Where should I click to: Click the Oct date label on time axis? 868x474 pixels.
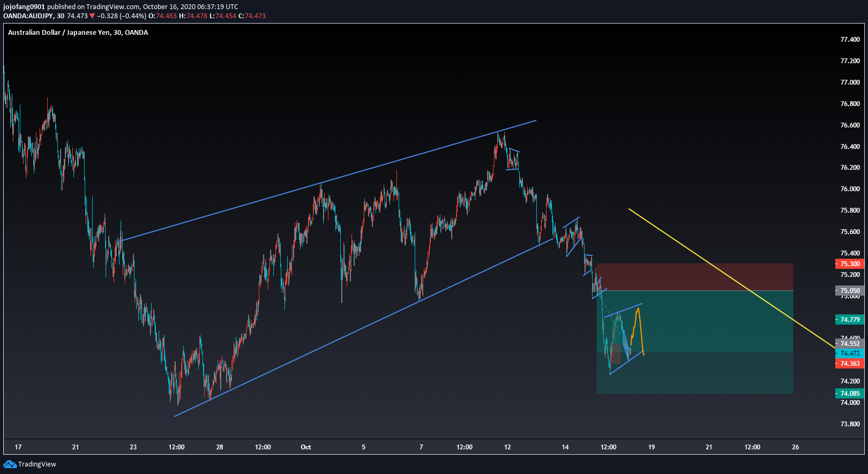coord(306,447)
